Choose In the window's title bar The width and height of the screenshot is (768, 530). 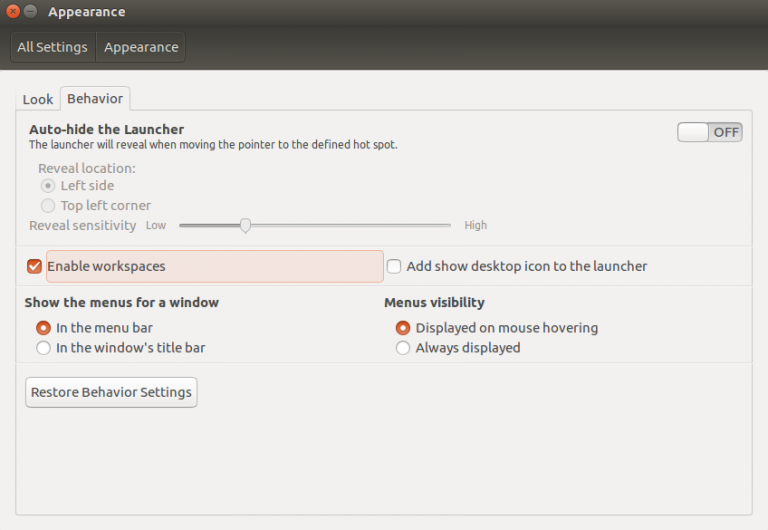[x=44, y=348]
